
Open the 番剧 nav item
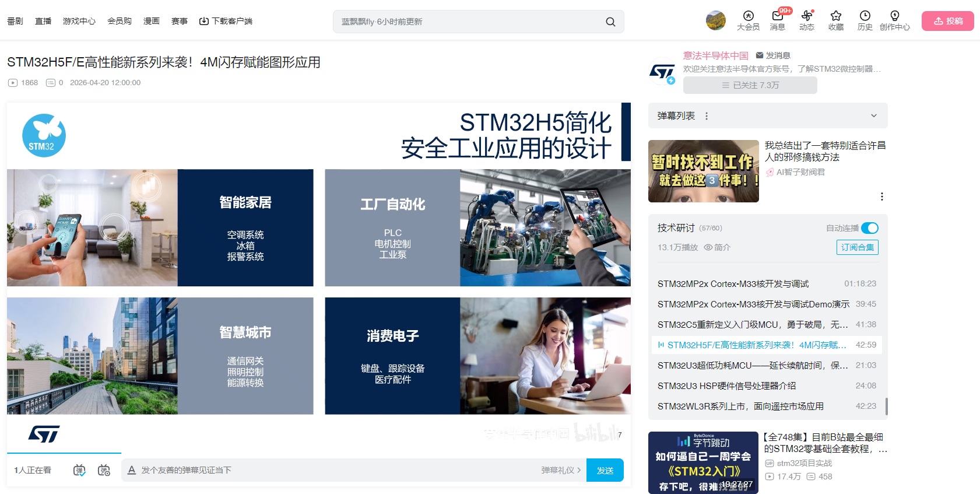(15, 21)
